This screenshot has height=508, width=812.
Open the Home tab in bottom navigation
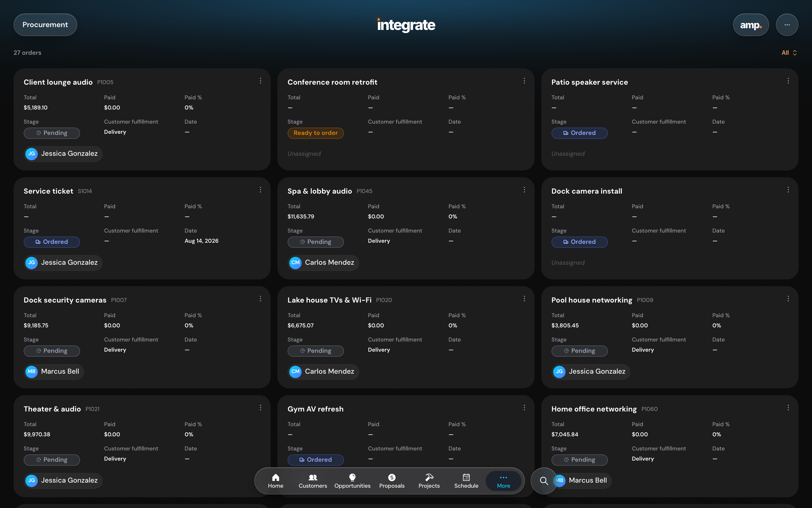coord(275,481)
